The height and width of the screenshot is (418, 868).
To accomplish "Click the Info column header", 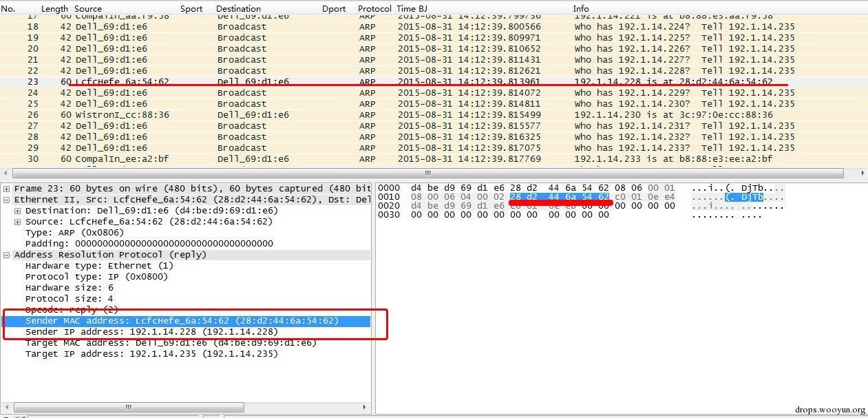I will click(581, 9).
